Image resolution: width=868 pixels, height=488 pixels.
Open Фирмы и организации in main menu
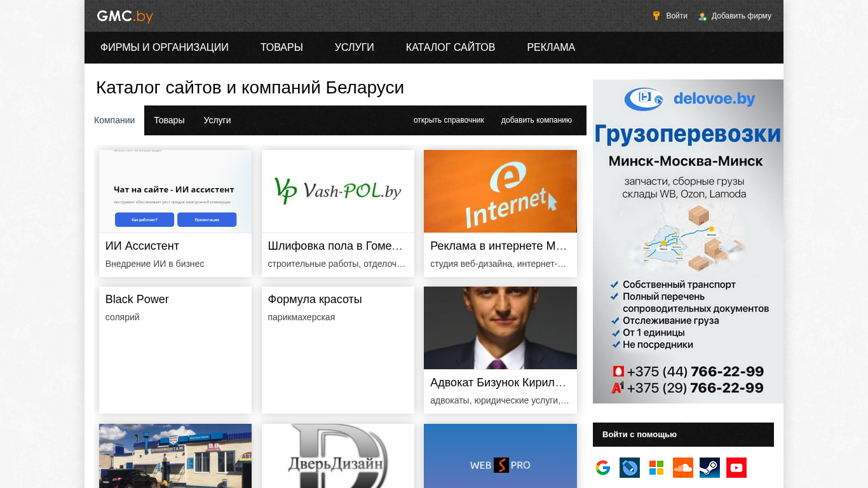coord(165,48)
